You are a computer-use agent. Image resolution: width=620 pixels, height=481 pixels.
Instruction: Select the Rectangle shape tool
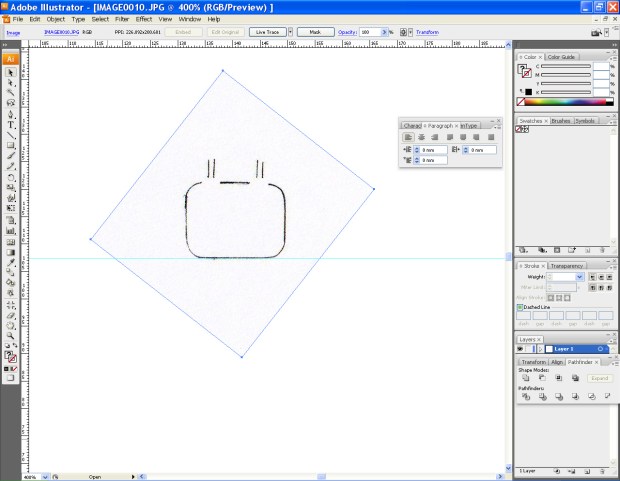[x=11, y=146]
